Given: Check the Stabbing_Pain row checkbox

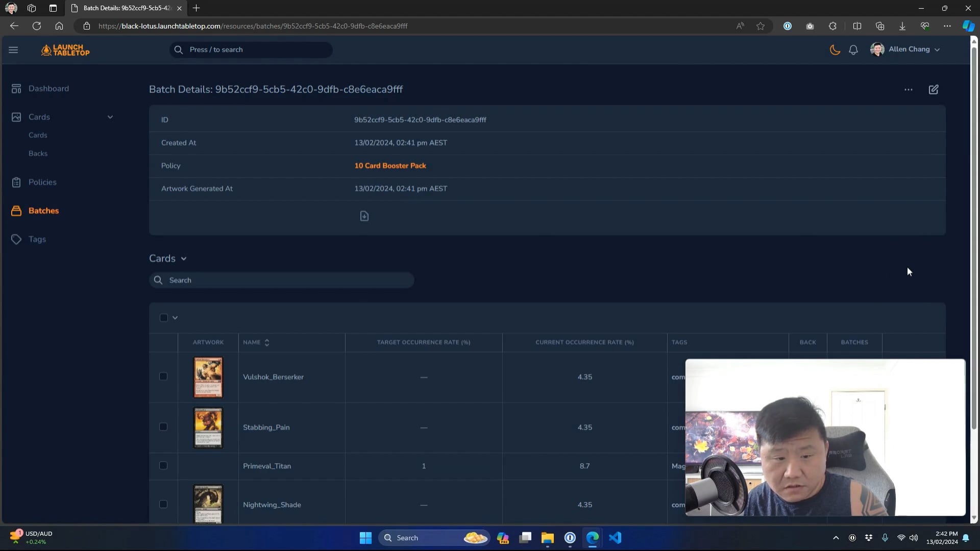Looking at the screenshot, I should coord(163,427).
